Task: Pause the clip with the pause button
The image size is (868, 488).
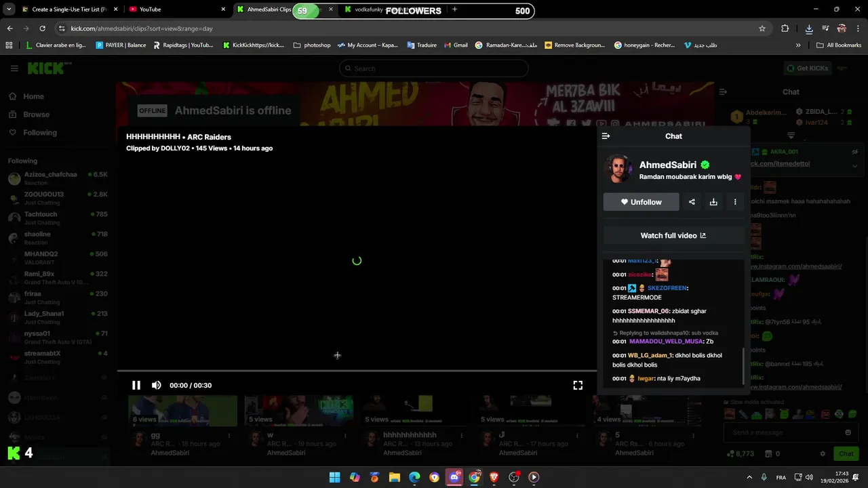Action: pos(136,385)
